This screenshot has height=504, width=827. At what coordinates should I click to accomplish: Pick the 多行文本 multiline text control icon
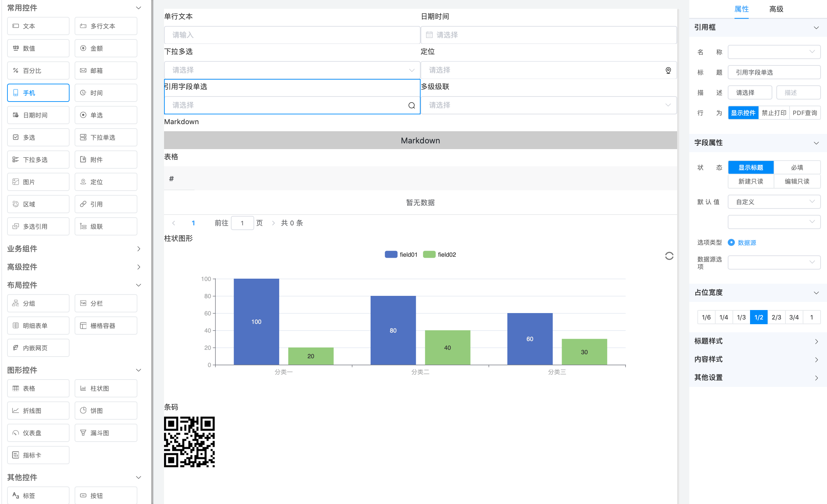click(x=83, y=26)
